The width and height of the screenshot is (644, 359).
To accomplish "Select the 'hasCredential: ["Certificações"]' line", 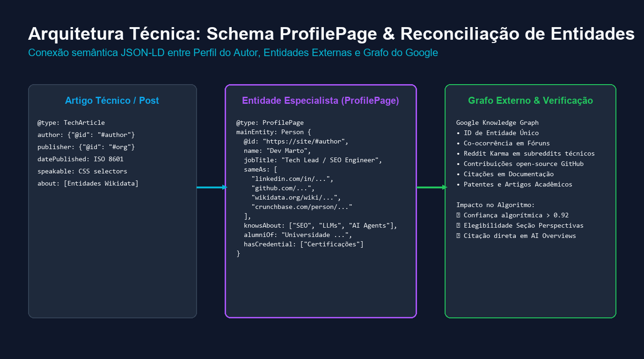I will click(x=304, y=244).
